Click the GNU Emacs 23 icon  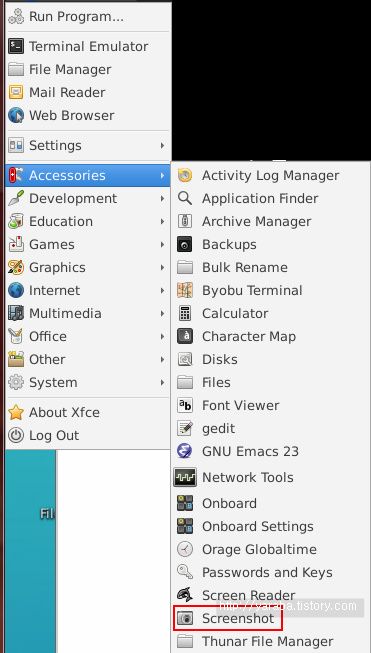coord(184,451)
